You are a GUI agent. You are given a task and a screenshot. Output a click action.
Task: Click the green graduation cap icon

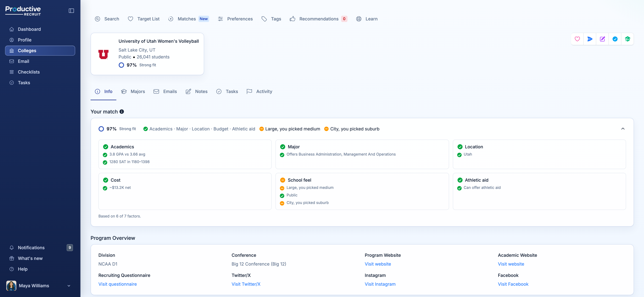tap(627, 39)
